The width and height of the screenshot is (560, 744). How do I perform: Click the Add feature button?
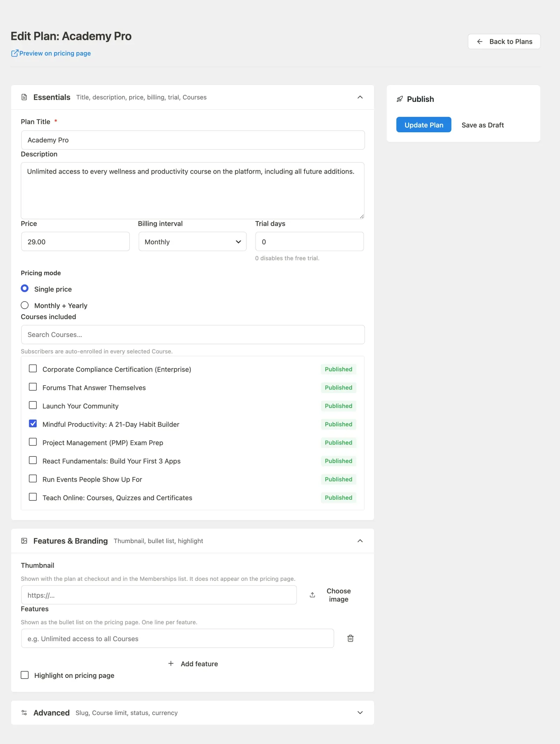pos(193,664)
